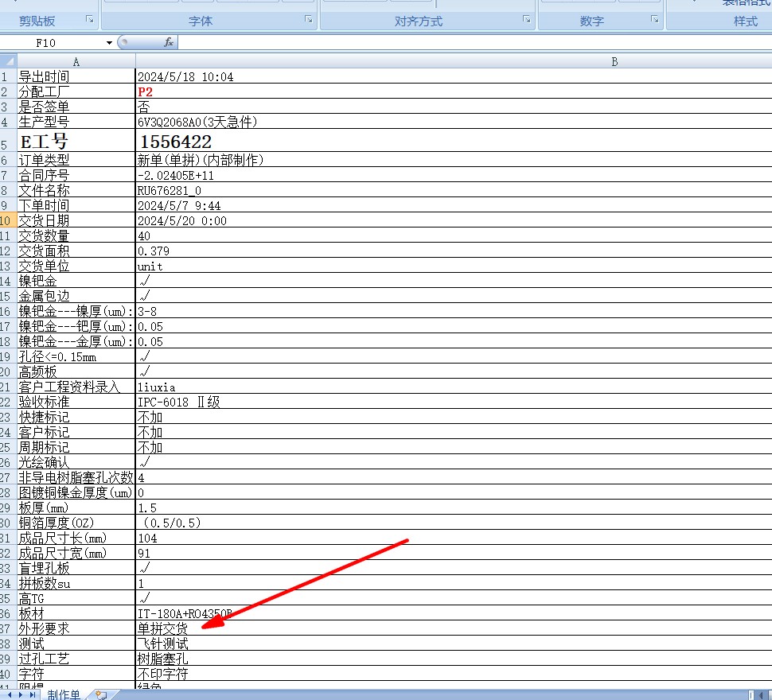Select row 5 header
This screenshot has height=700, width=772.
pos(8,141)
